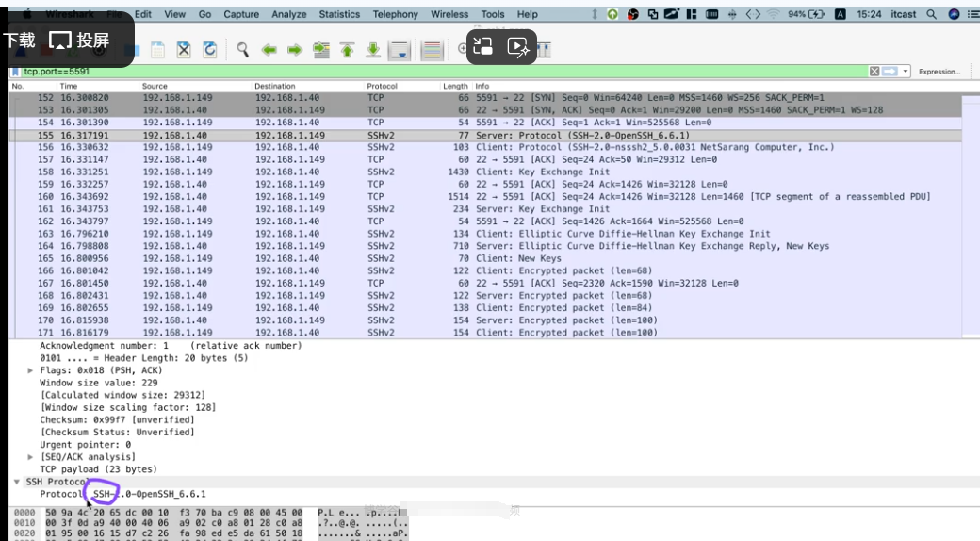Expand the [SEQ/ACK analysis] tree node
The image size is (980, 541).
[x=31, y=457]
